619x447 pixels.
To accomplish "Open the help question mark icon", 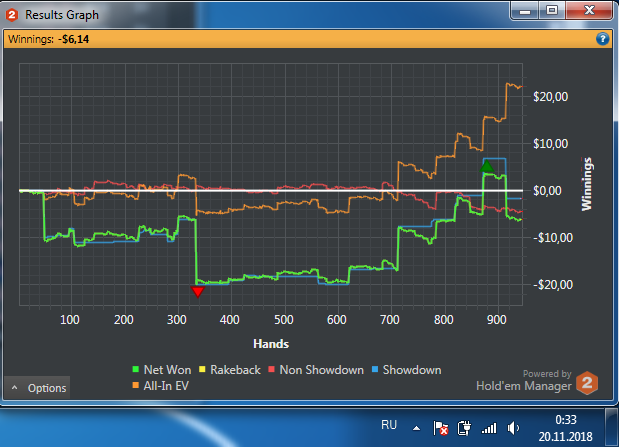I will 602,39.
